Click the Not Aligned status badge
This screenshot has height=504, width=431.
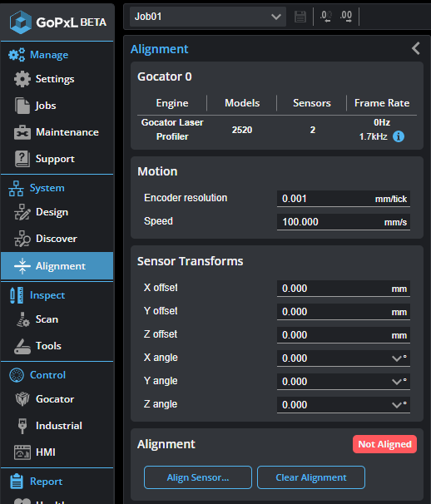coord(384,444)
